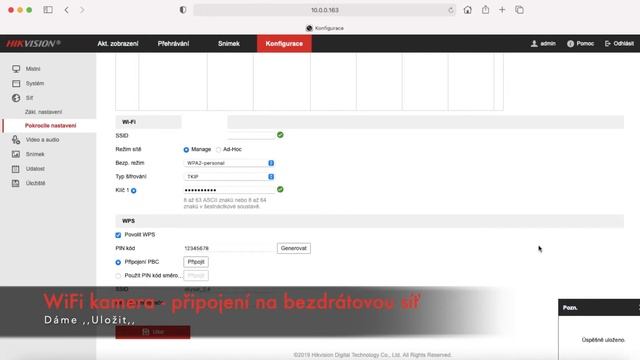
Task: Click the WPS section header
Action: click(x=369, y=221)
